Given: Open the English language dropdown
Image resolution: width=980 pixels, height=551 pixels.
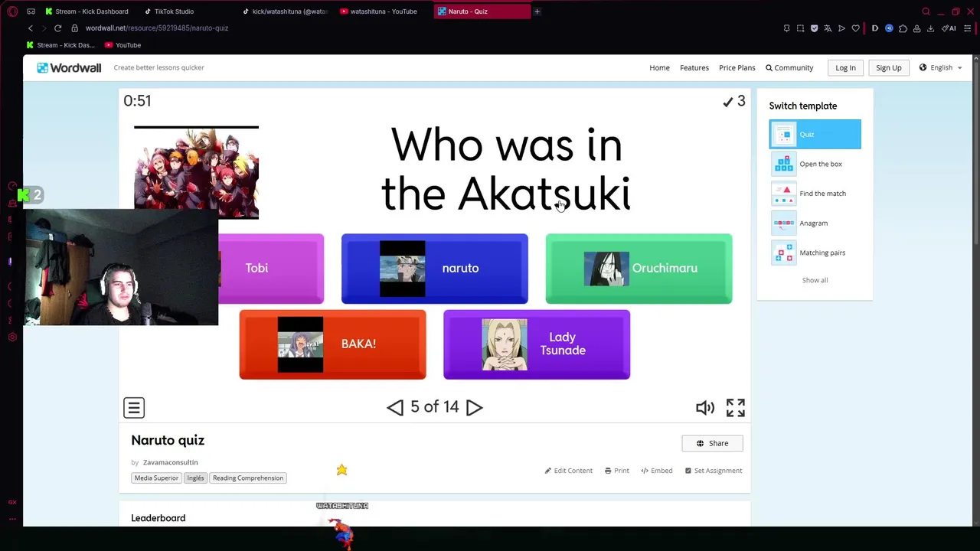Looking at the screenshot, I should tap(941, 67).
